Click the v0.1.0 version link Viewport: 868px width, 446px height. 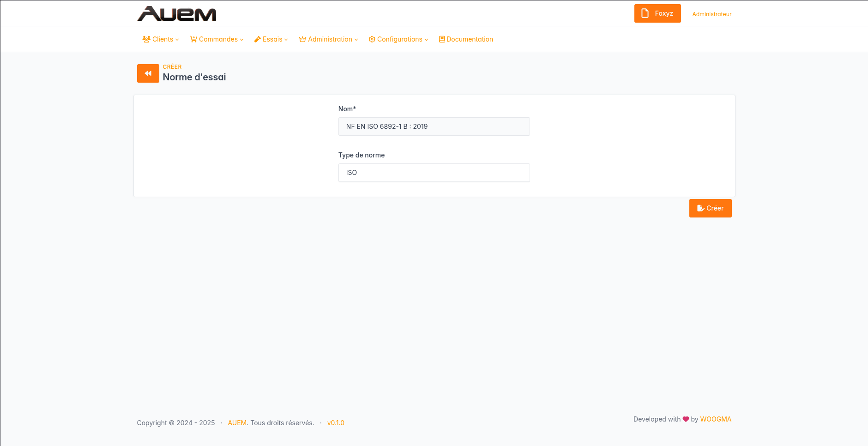336,423
